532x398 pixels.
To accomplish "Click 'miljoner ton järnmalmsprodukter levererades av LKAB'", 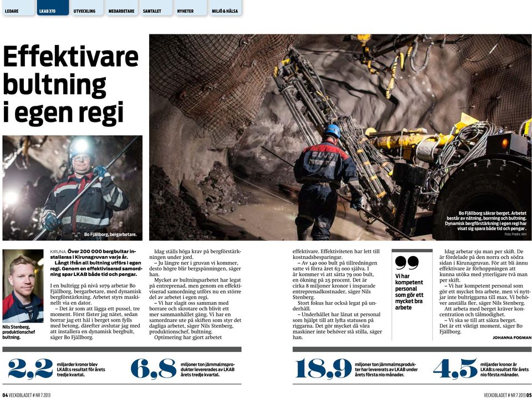I will [x=208, y=370].
